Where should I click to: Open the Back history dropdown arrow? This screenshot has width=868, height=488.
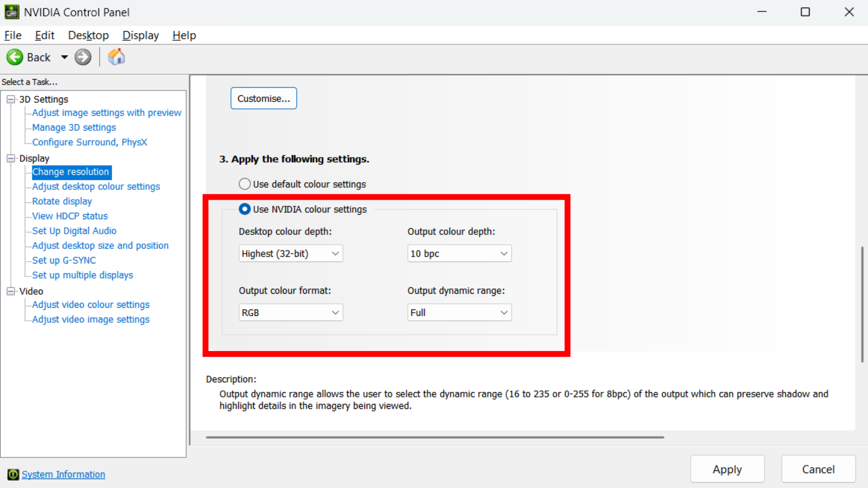pyautogui.click(x=64, y=57)
